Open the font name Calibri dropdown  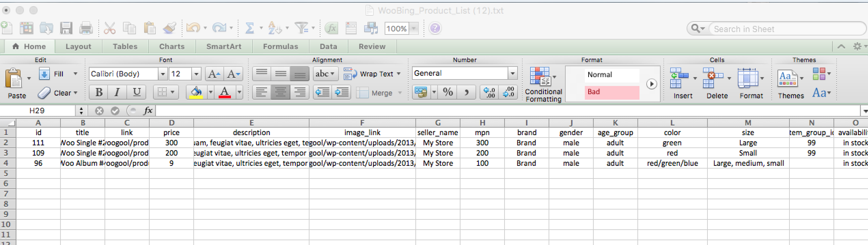163,74
